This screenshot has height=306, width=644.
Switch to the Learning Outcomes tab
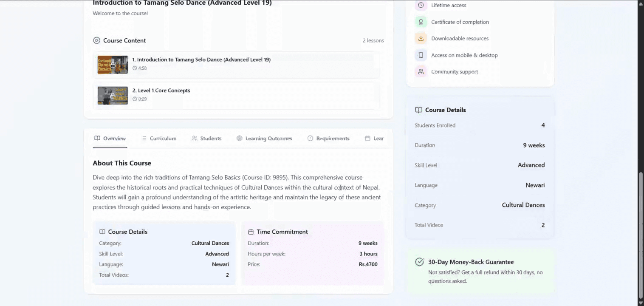[x=265, y=139]
